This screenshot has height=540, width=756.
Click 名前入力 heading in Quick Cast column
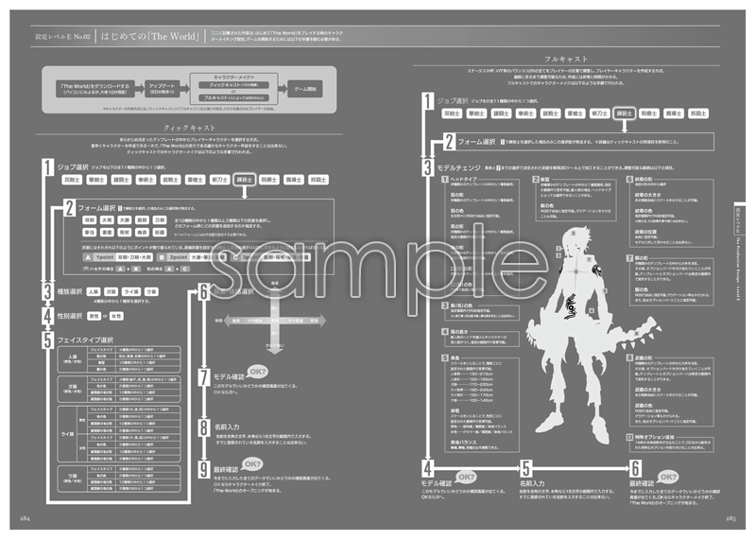coord(227,427)
